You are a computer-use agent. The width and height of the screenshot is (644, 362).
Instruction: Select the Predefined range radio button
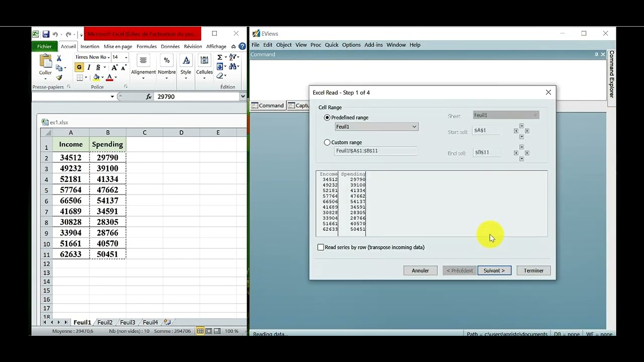[x=328, y=118]
